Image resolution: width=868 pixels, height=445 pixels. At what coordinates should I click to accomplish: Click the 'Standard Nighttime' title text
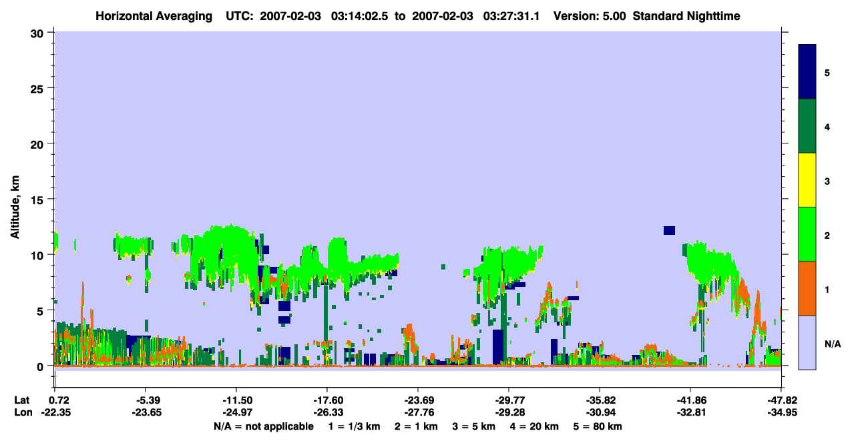tap(686, 16)
